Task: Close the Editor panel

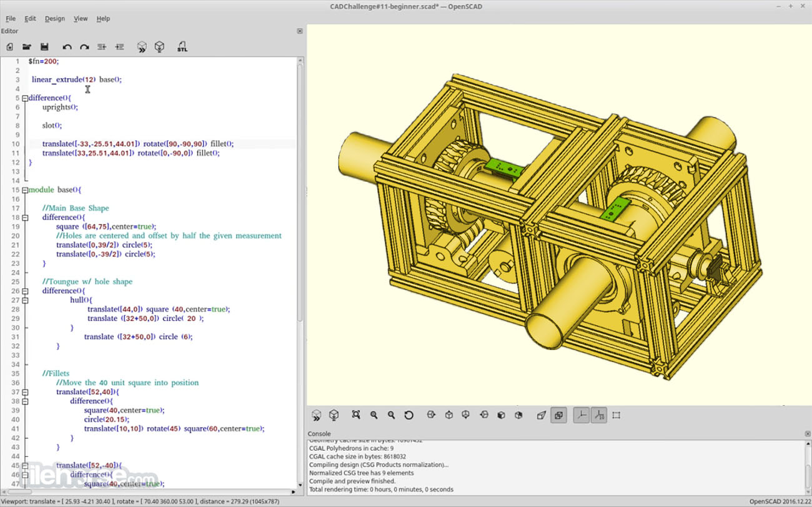Action: click(299, 31)
